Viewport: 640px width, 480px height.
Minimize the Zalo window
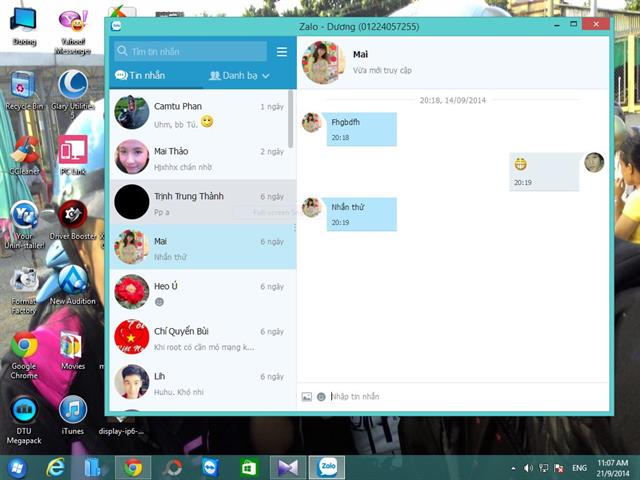(x=557, y=25)
